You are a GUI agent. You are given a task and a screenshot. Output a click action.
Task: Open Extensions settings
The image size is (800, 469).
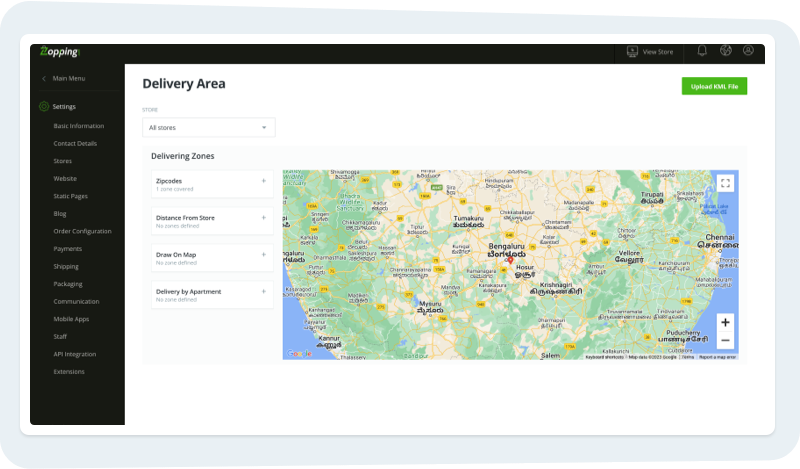point(69,372)
